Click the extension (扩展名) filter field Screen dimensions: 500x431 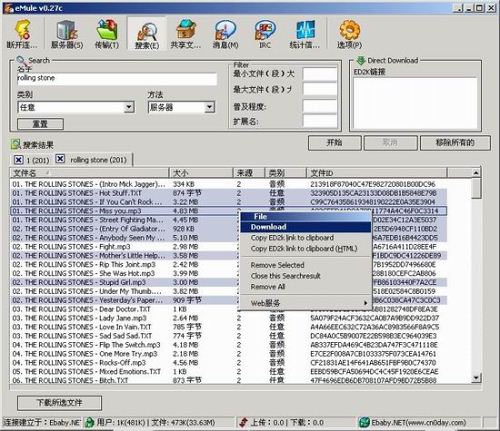(x=320, y=121)
